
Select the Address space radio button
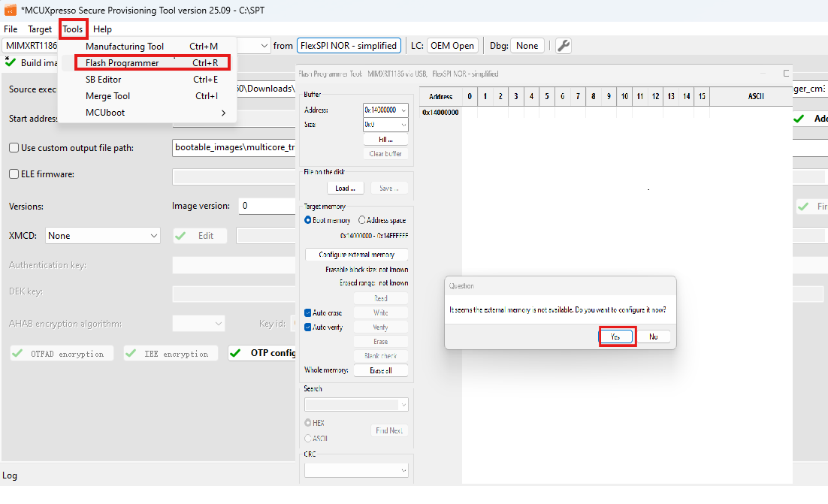(362, 220)
